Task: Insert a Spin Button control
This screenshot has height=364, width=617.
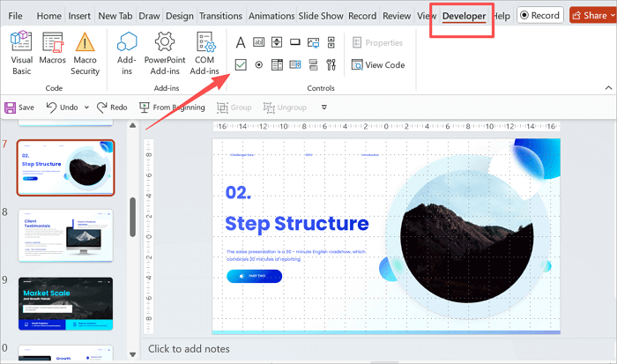Action: (277, 42)
